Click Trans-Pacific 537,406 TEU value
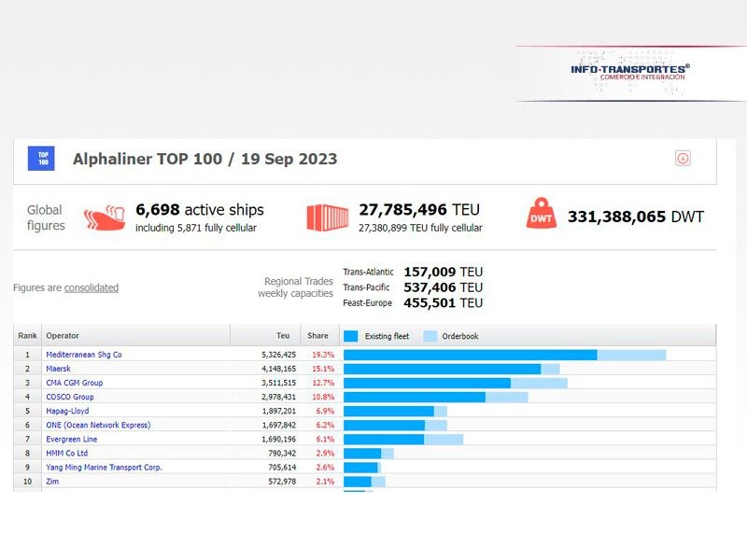747x560 pixels. click(x=443, y=287)
